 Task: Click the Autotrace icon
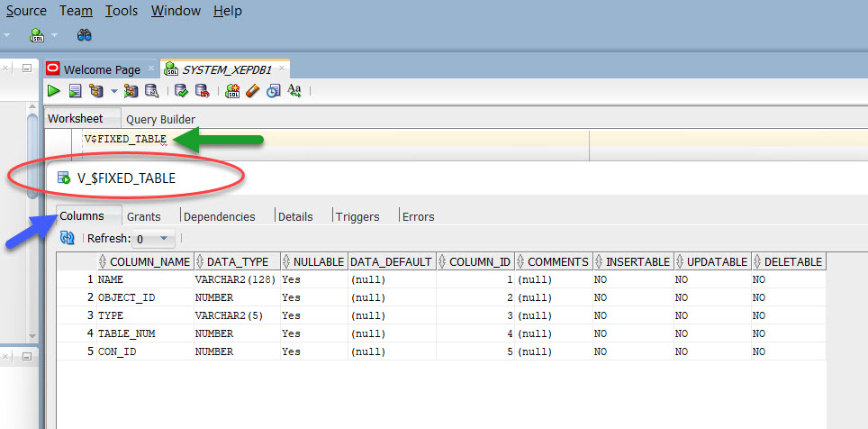click(131, 91)
